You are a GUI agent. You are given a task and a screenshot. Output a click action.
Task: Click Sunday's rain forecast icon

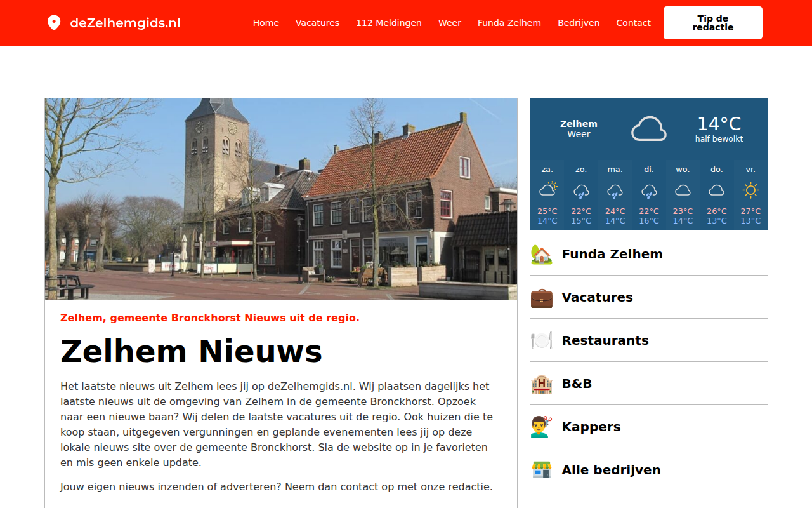click(x=581, y=190)
